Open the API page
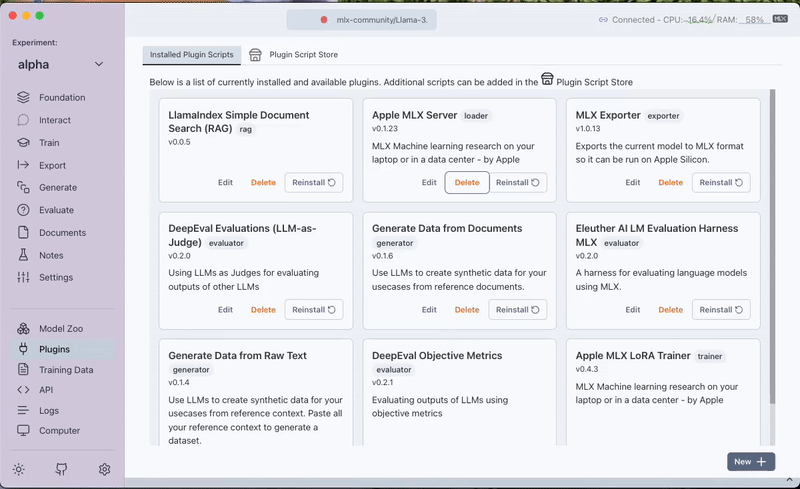Image resolution: width=800 pixels, height=489 pixels. [47, 390]
